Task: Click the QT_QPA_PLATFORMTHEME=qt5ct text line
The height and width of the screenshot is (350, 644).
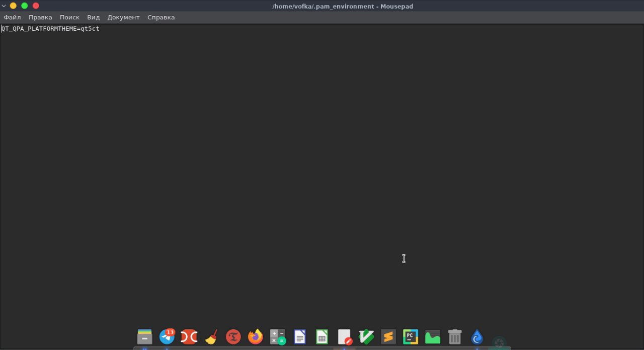Action: click(x=50, y=29)
